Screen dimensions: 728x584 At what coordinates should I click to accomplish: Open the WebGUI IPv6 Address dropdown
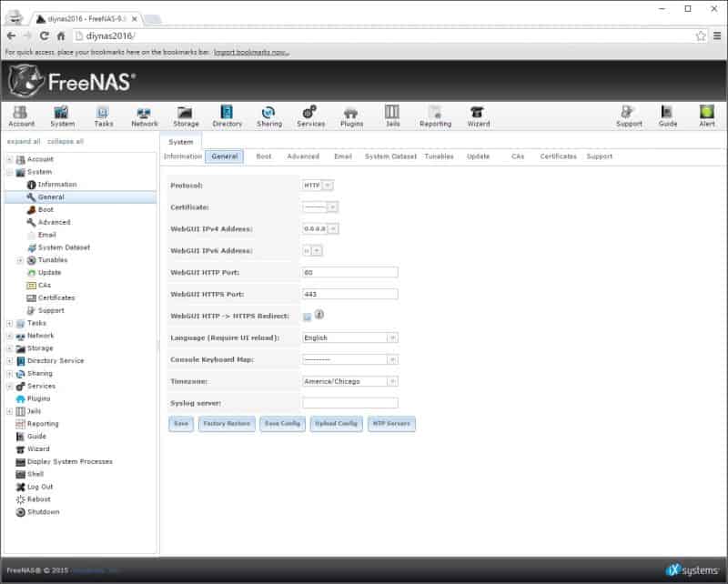coord(312,251)
